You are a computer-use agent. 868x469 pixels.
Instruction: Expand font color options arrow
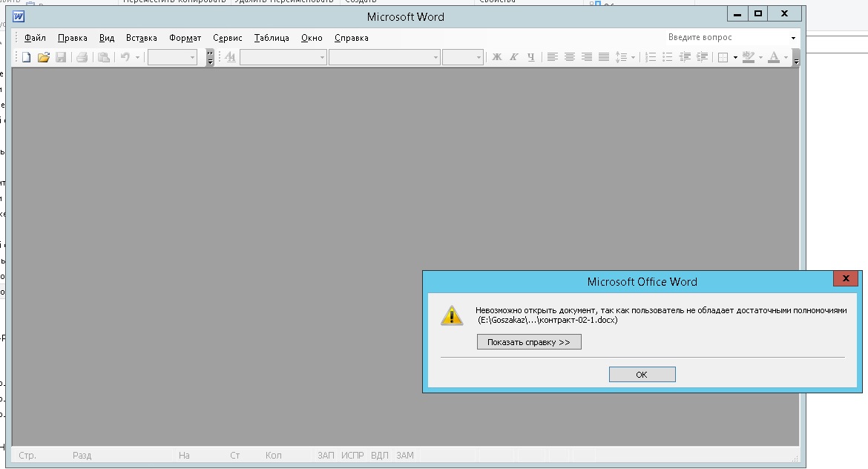pos(786,57)
